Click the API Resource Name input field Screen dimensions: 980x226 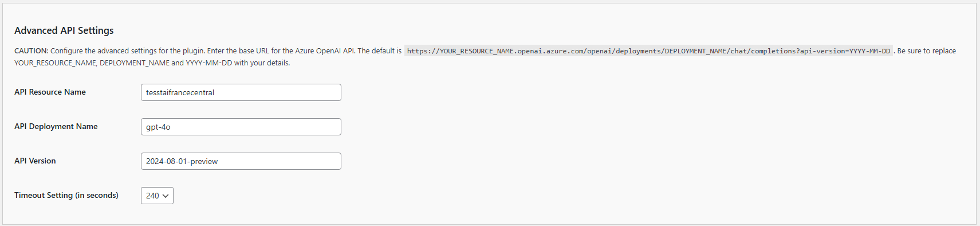pos(241,92)
